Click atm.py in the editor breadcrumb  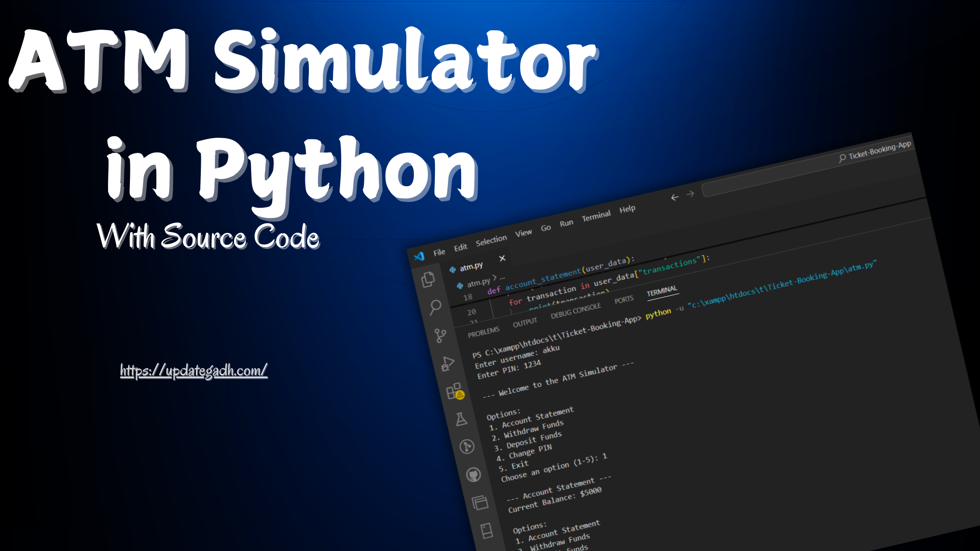(478, 283)
